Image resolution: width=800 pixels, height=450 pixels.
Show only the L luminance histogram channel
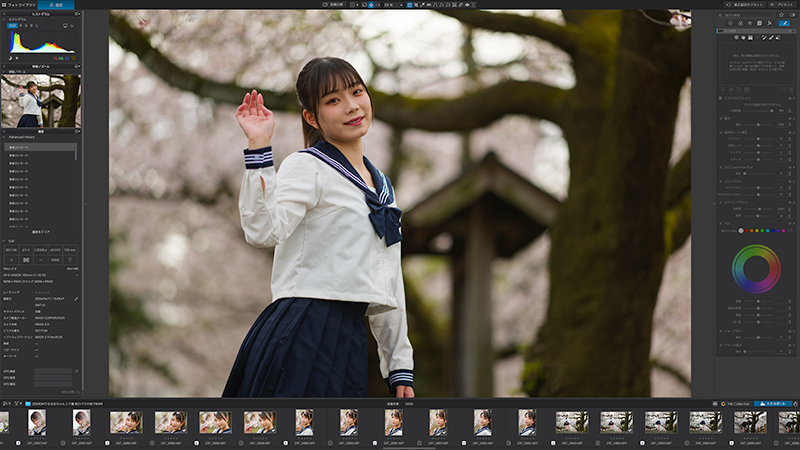tap(37, 26)
